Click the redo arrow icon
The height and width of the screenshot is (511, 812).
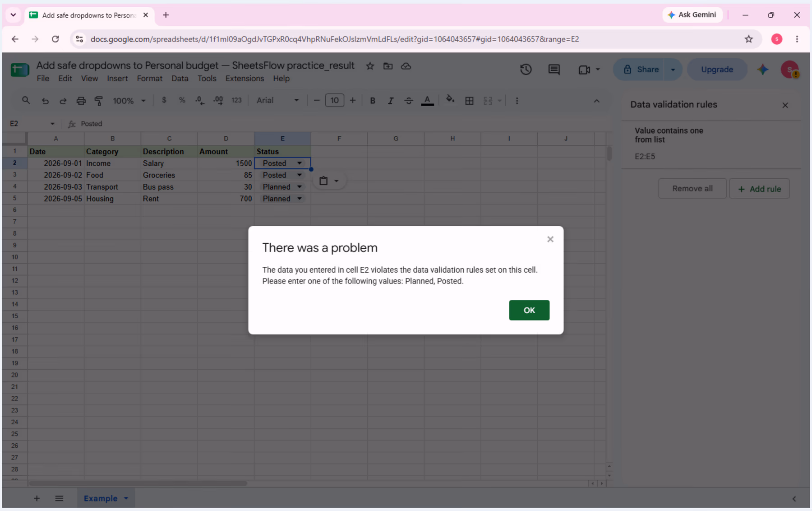click(x=63, y=101)
